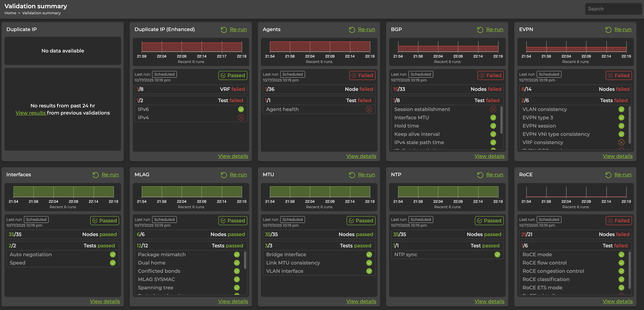Click the green run history bar in the NTP chart

click(448, 192)
